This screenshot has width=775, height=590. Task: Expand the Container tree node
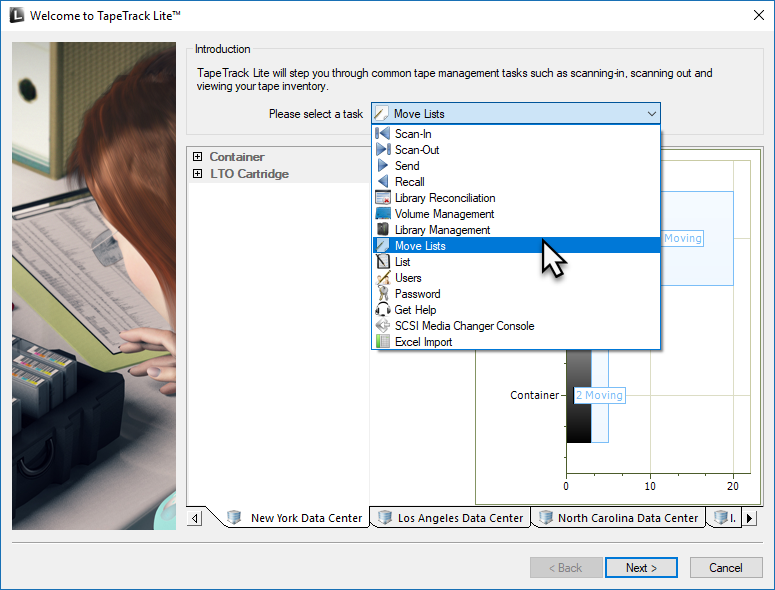point(197,157)
